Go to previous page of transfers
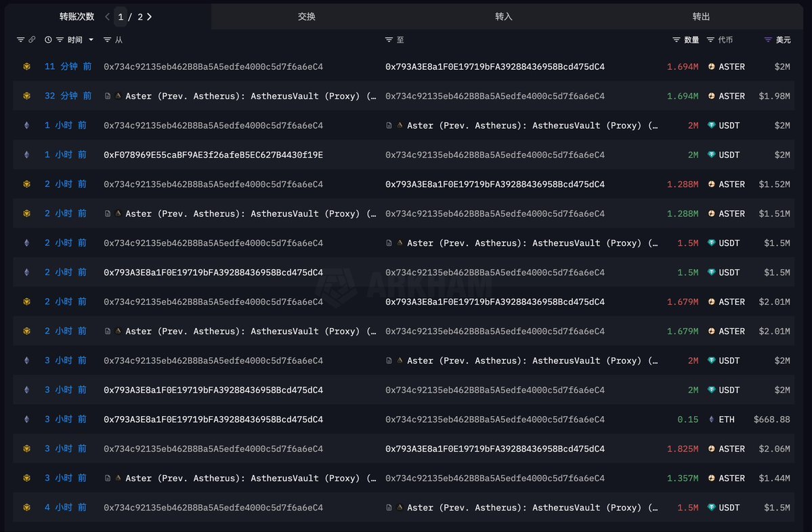 [x=107, y=16]
